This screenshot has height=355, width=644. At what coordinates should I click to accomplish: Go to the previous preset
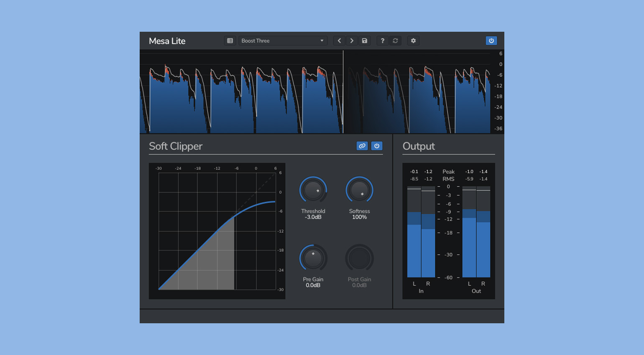coord(339,41)
